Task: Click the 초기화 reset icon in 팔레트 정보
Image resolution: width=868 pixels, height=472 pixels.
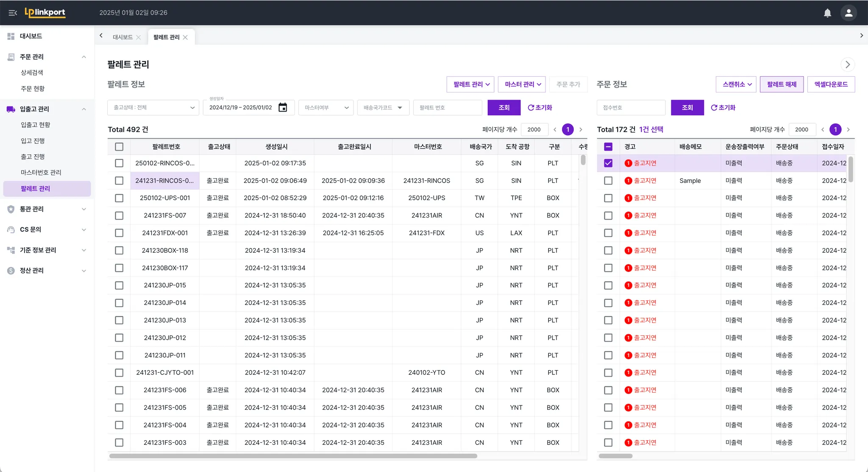Action: click(531, 108)
